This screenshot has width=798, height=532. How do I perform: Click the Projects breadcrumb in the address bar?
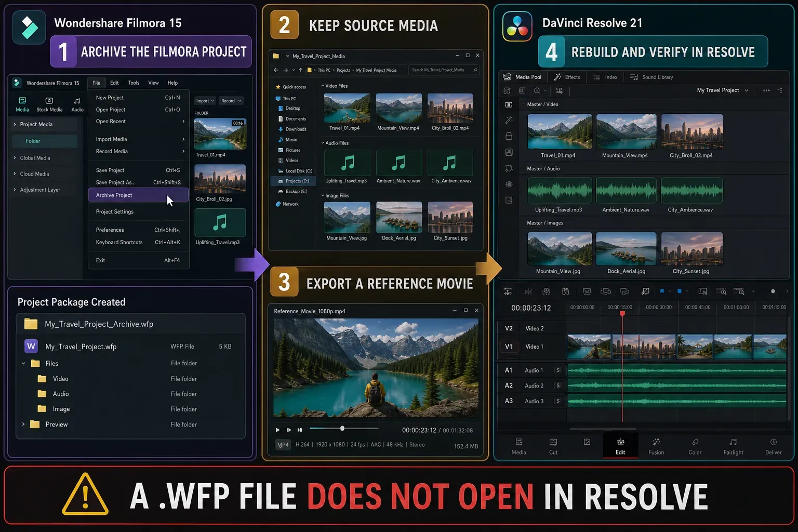tap(343, 70)
